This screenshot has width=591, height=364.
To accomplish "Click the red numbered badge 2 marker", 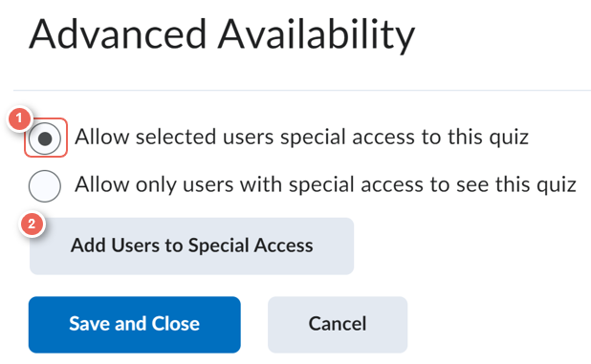I will click(x=32, y=224).
